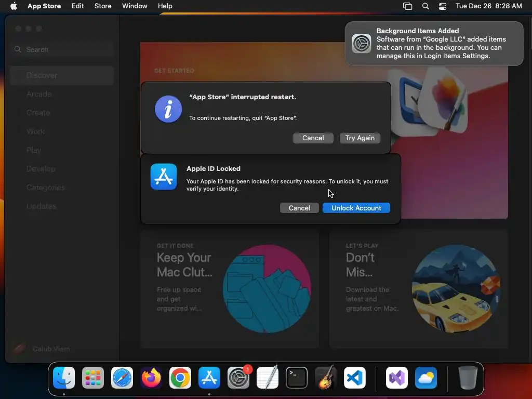Click the Stage Manager menu bar icon
This screenshot has width=532, height=399.
pos(407,6)
